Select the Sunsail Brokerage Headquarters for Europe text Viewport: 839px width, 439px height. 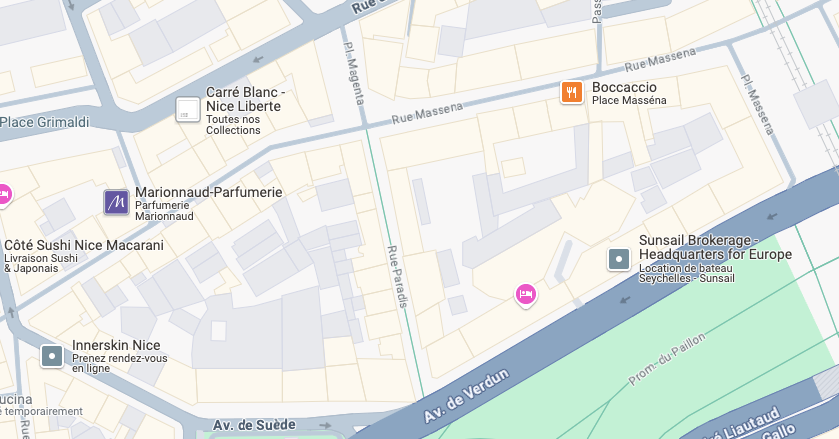715,247
